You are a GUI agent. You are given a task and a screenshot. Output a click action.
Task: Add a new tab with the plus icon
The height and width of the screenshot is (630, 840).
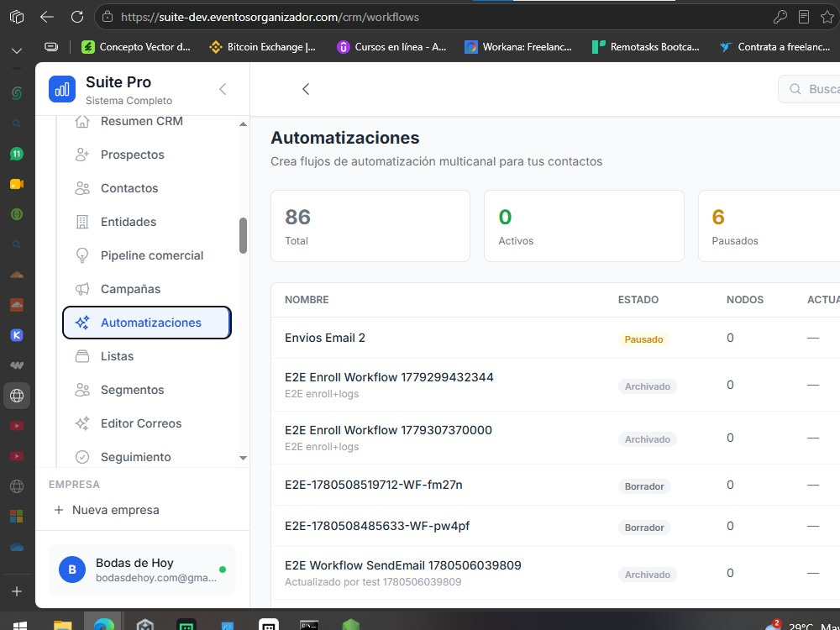click(17, 591)
